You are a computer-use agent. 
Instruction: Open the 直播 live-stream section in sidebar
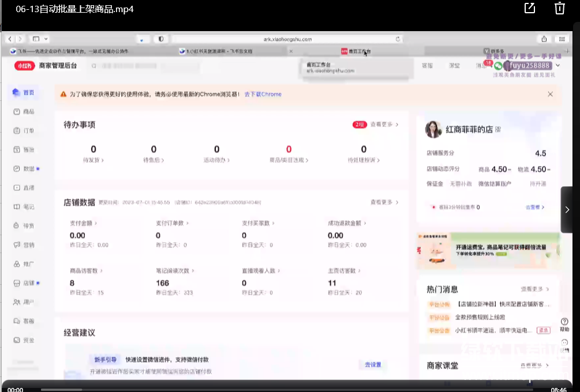(23, 188)
